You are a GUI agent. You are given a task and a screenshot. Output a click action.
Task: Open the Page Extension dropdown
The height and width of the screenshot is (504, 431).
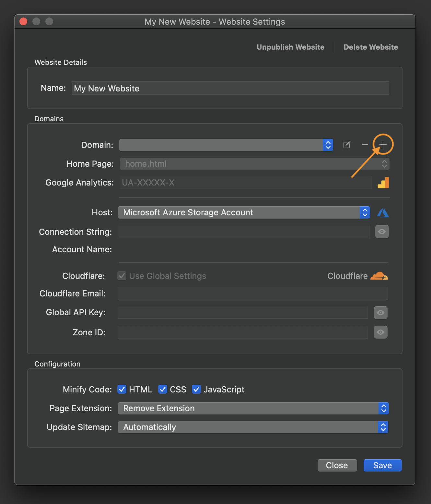pyautogui.click(x=253, y=408)
